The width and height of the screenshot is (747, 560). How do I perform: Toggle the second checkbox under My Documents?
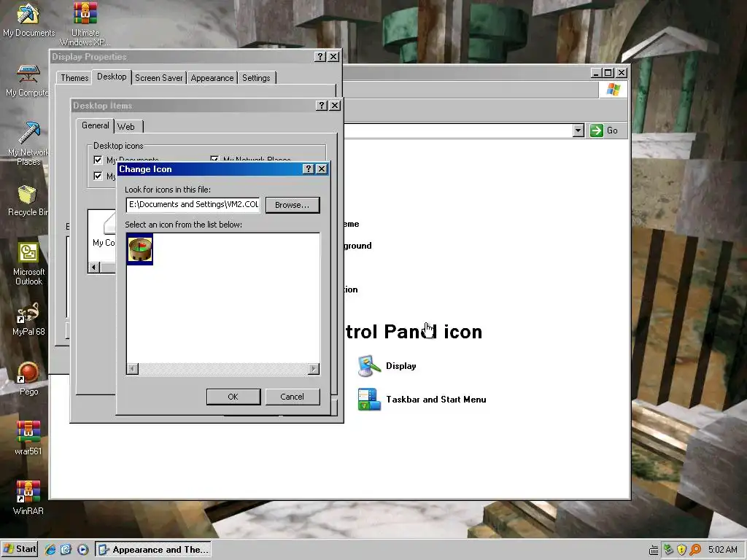pyautogui.click(x=98, y=176)
